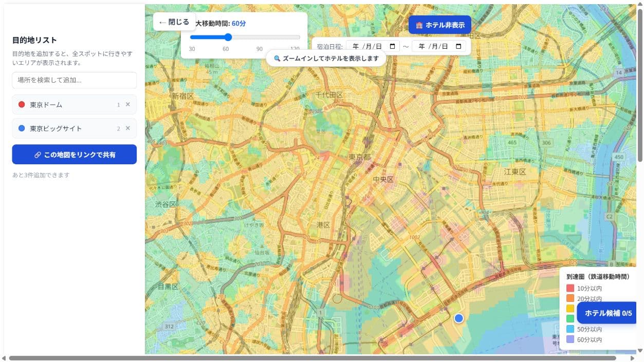Click the scroll-right arrow at bottom
The width and height of the screenshot is (644, 362).
633,358
